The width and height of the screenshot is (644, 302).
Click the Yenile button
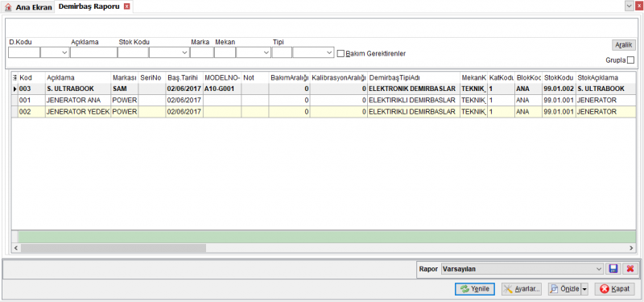point(475,289)
